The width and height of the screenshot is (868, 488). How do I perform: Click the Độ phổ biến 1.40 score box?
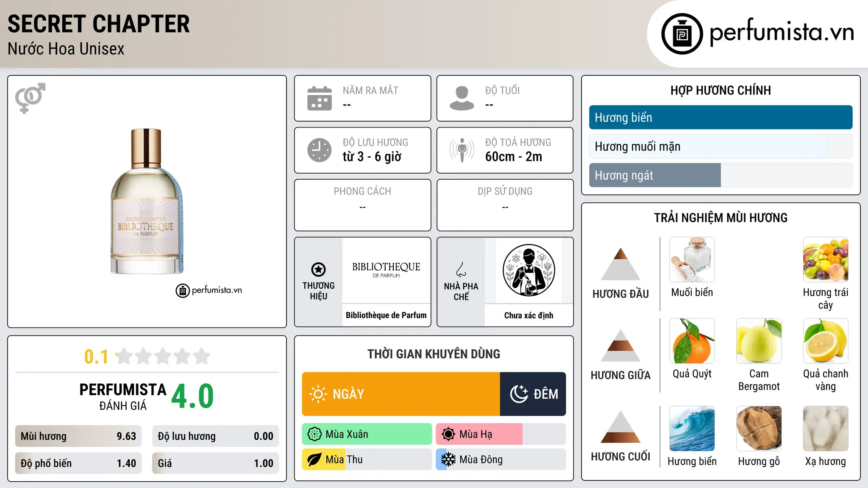[78, 463]
